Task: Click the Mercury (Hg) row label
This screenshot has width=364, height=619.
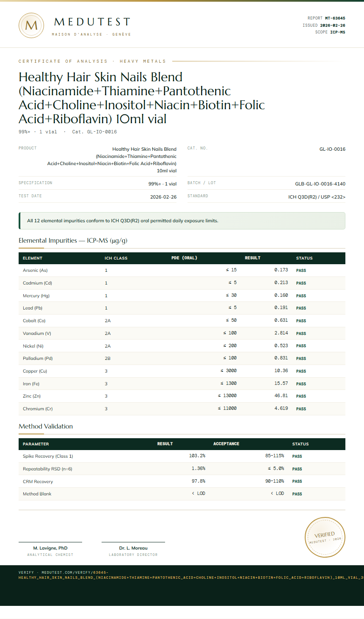Action: click(x=36, y=296)
